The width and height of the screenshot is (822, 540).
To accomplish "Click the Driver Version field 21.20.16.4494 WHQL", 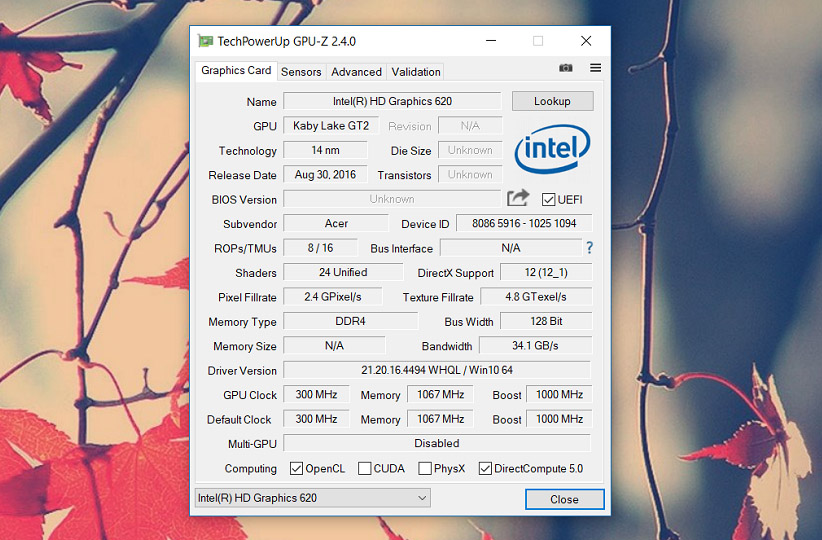I will point(437,370).
